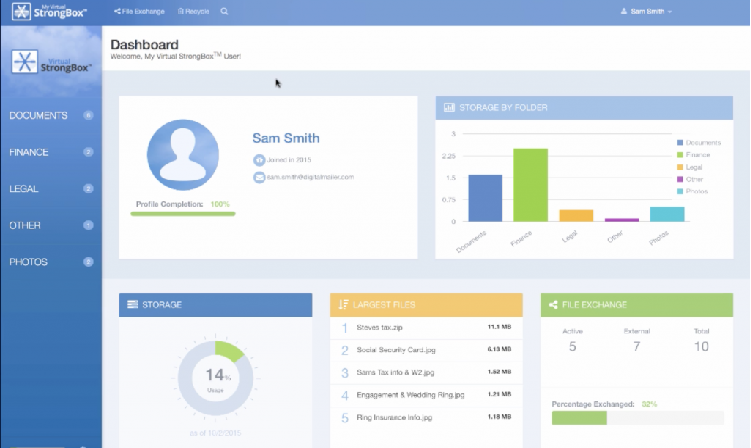Toggle Finance legend entry in chart
Viewport: 751px width, 448px height.
click(694, 155)
